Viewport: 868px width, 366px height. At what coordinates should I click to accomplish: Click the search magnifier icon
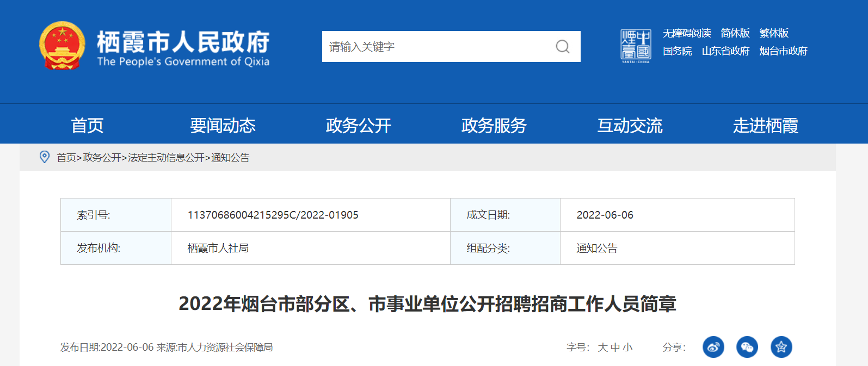[x=563, y=47]
